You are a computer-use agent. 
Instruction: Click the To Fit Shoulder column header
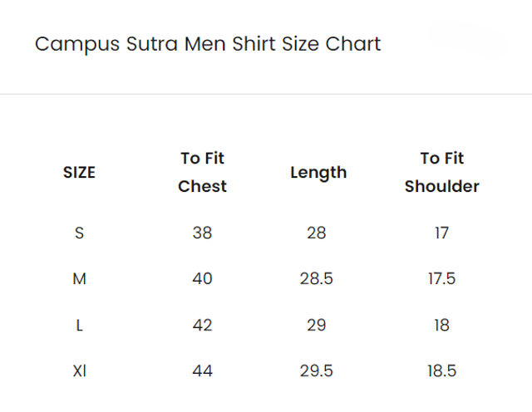coord(441,172)
